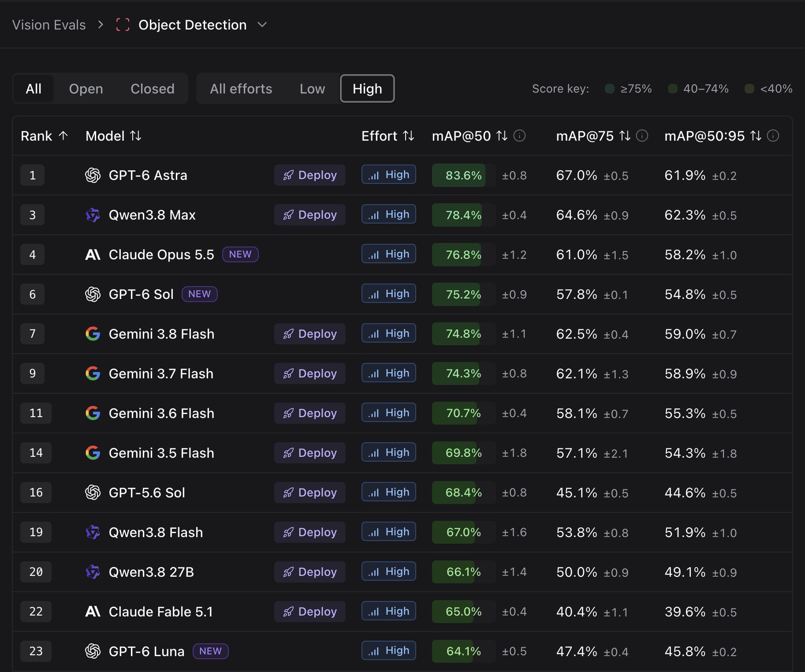Click the Object Detection bracket icon
This screenshot has height=672, width=805.
click(x=123, y=25)
